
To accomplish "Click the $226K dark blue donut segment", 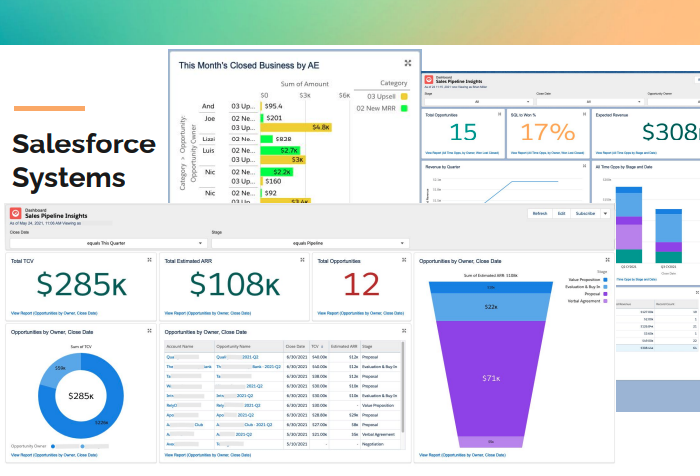I will click(x=102, y=422).
